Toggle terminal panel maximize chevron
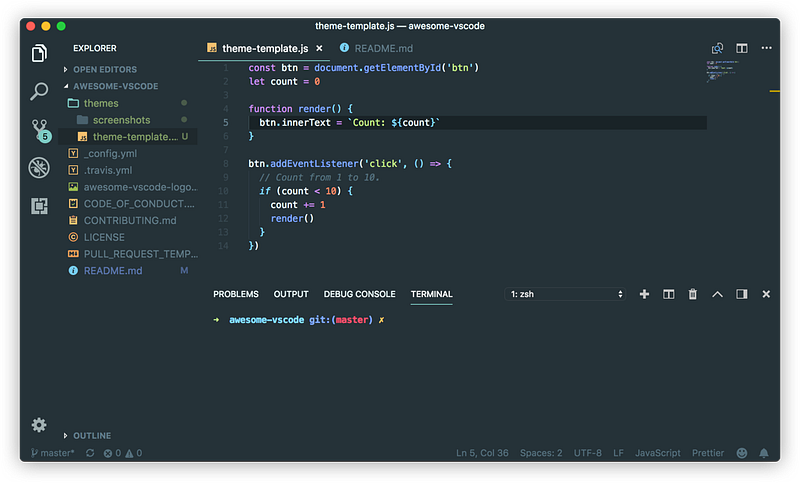 pyautogui.click(x=717, y=294)
